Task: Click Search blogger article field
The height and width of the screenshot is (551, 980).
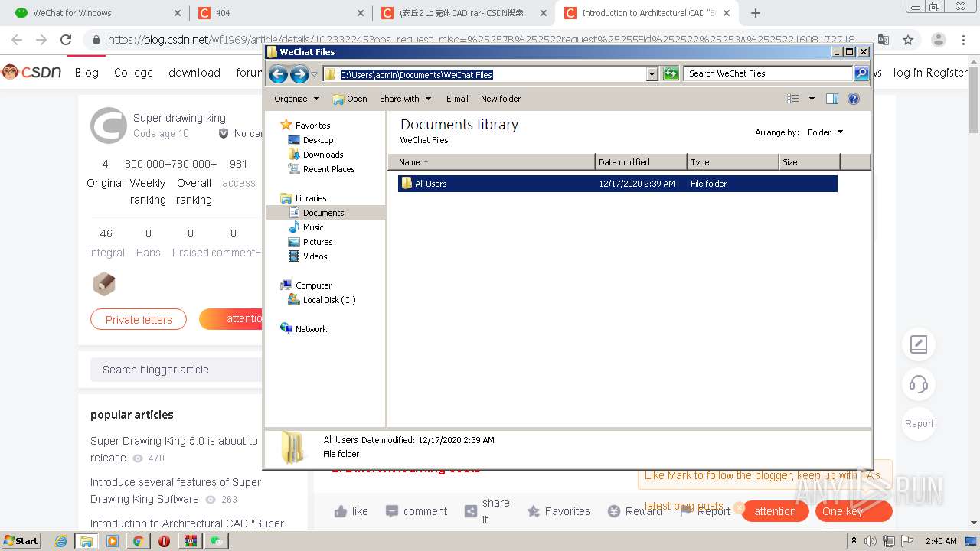Action: tap(176, 370)
